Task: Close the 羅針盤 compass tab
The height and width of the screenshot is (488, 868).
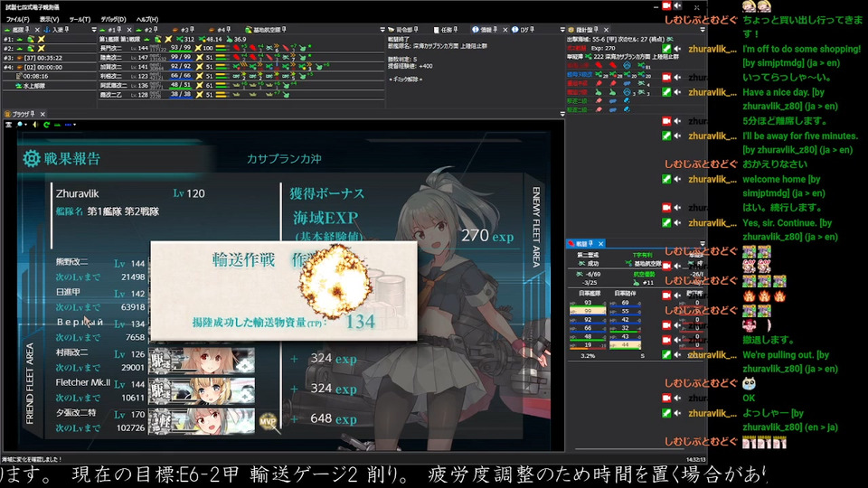Action: (606, 30)
